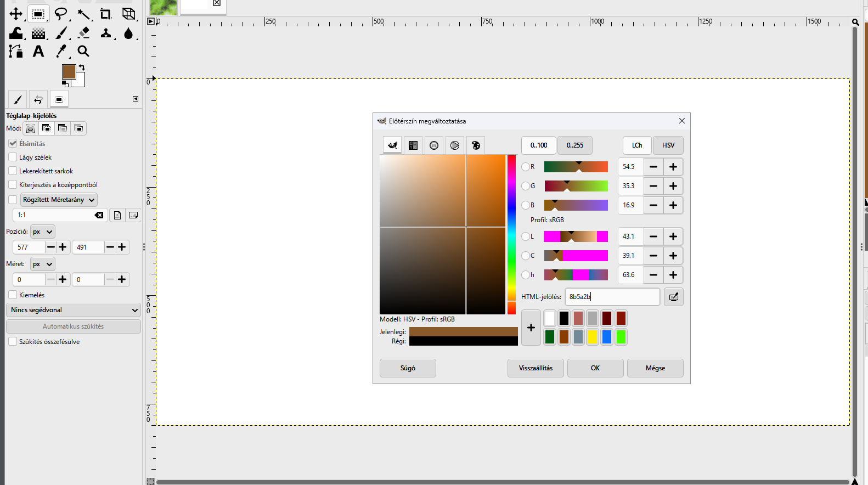Select the Fuzzy Select wand tool

(x=83, y=14)
